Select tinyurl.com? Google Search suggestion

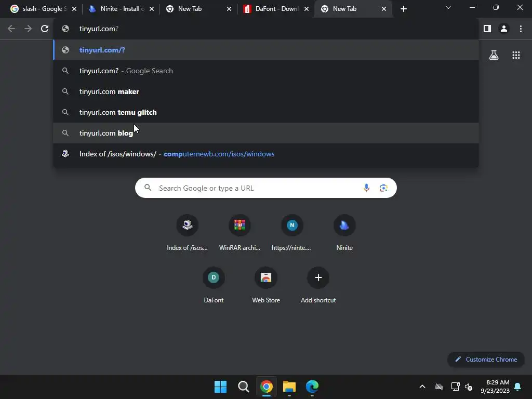pos(266,71)
